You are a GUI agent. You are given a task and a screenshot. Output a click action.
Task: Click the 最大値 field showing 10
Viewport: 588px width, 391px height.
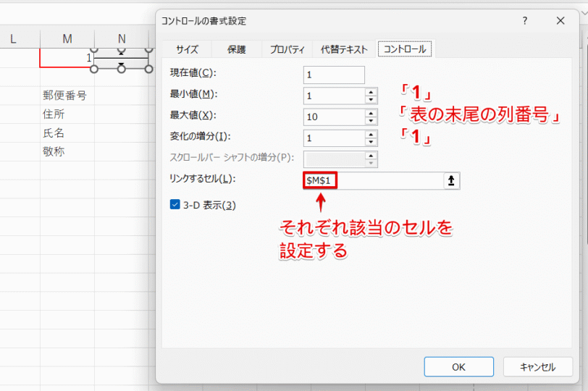coord(334,117)
